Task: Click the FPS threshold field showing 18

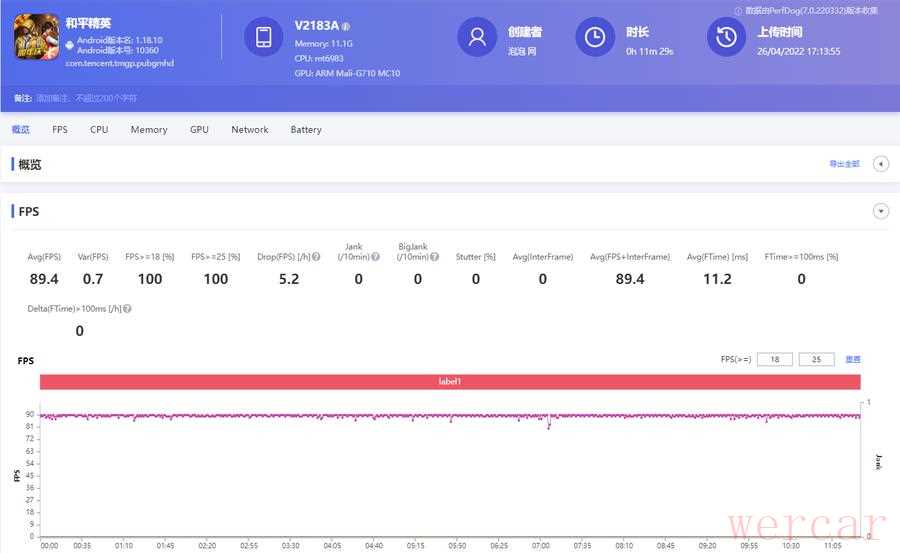Action: 775,359
